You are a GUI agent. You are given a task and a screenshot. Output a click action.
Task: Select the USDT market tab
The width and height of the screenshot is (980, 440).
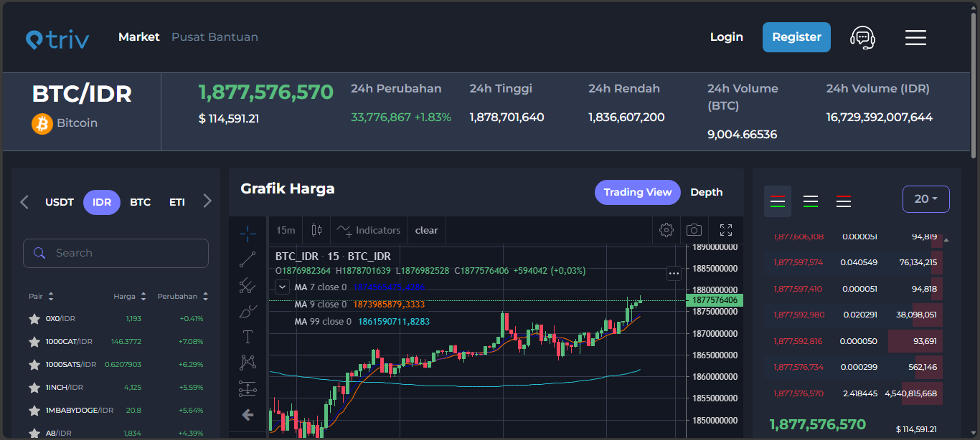60,202
